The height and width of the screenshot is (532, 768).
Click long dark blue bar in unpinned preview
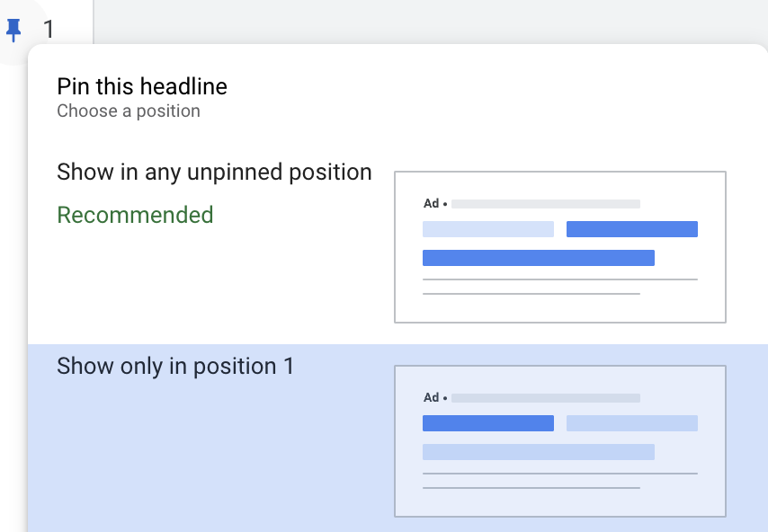539,258
